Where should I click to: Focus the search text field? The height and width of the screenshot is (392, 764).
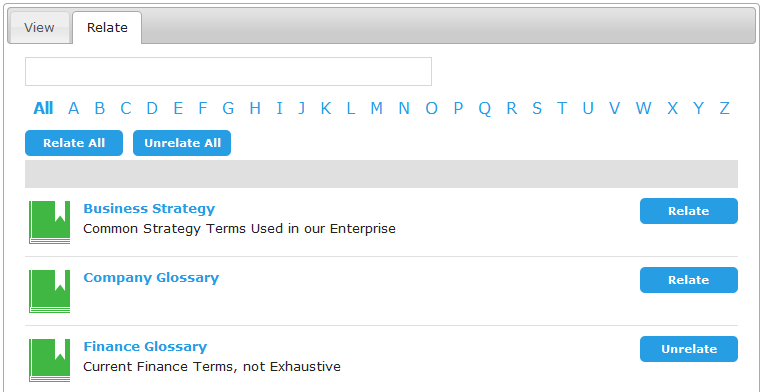(x=229, y=72)
